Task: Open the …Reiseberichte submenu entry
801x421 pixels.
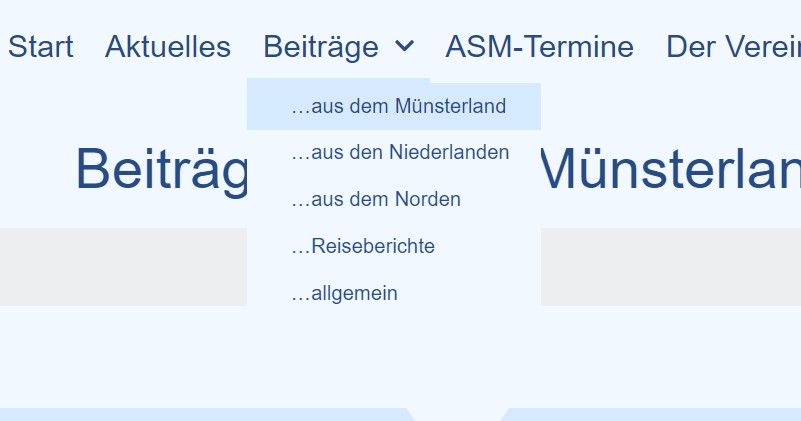Action: [363, 246]
